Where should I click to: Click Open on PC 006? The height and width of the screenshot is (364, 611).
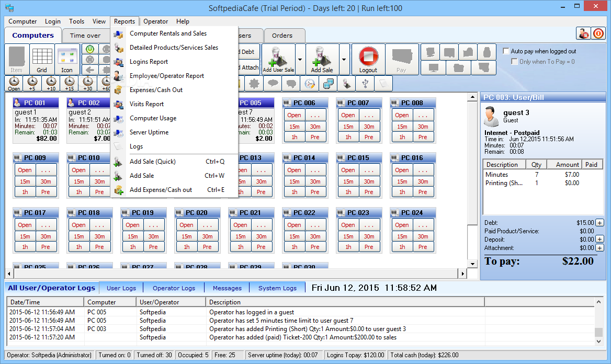[294, 116]
